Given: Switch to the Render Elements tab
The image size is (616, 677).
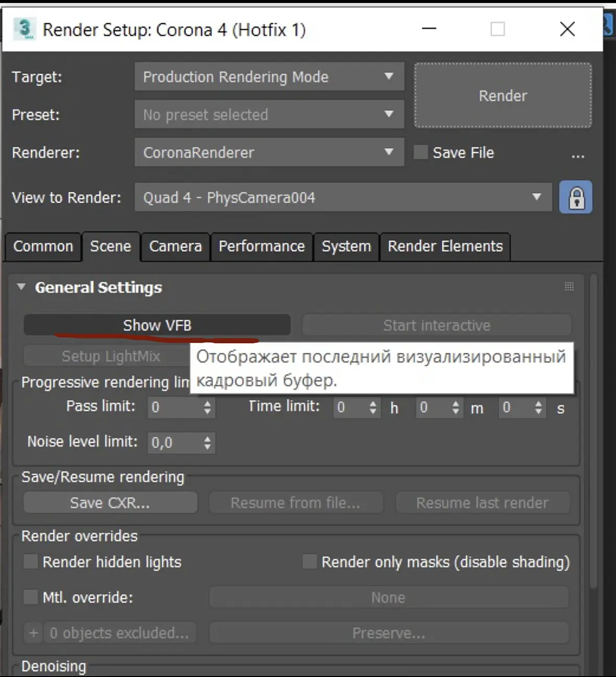Looking at the screenshot, I should coord(445,247).
